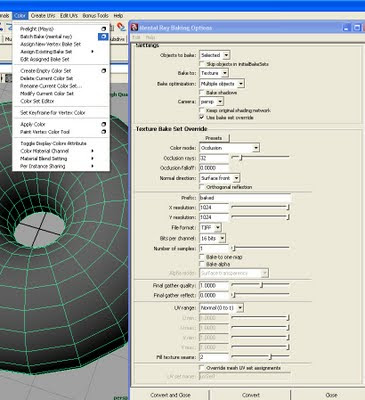Open the Color mode Occlusion dropdown
The width and height of the screenshot is (365, 400).
229,148
